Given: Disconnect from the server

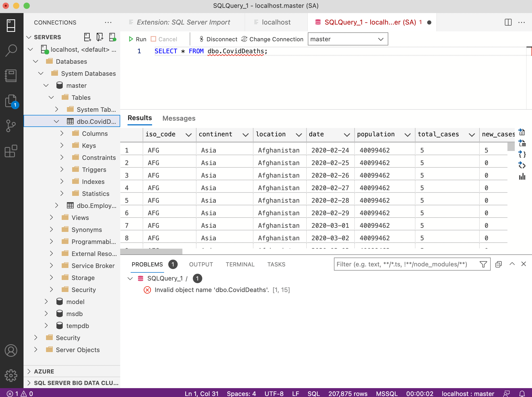Looking at the screenshot, I should (218, 39).
